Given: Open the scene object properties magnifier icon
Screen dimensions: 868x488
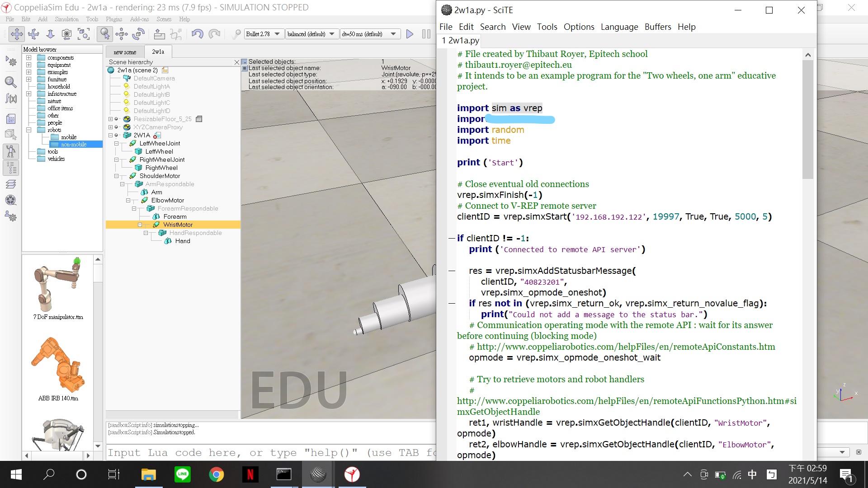Looking at the screenshot, I should tap(11, 82).
